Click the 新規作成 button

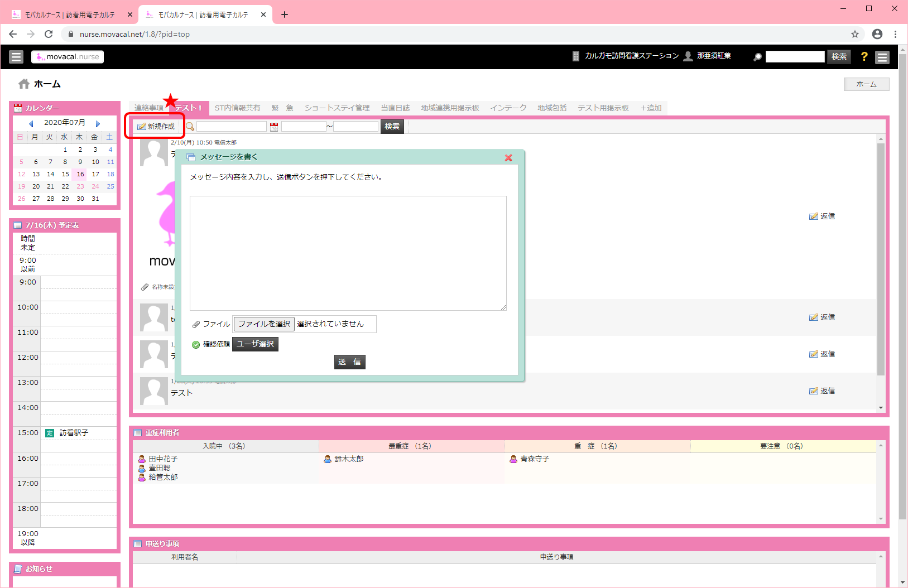(156, 127)
